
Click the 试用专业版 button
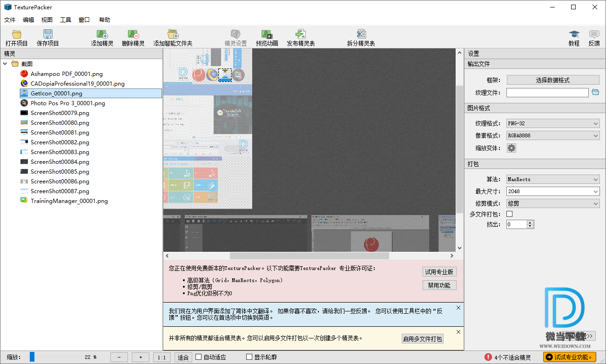439,272
